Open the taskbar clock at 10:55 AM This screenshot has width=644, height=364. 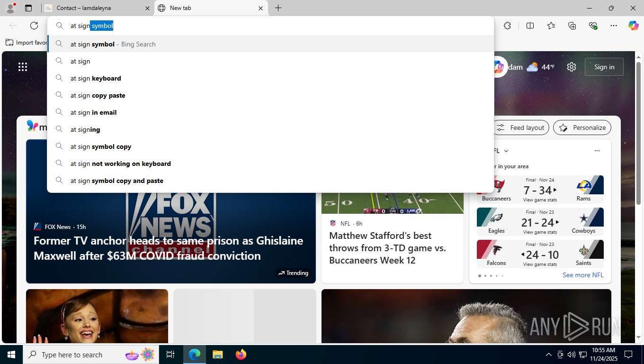tap(603, 355)
